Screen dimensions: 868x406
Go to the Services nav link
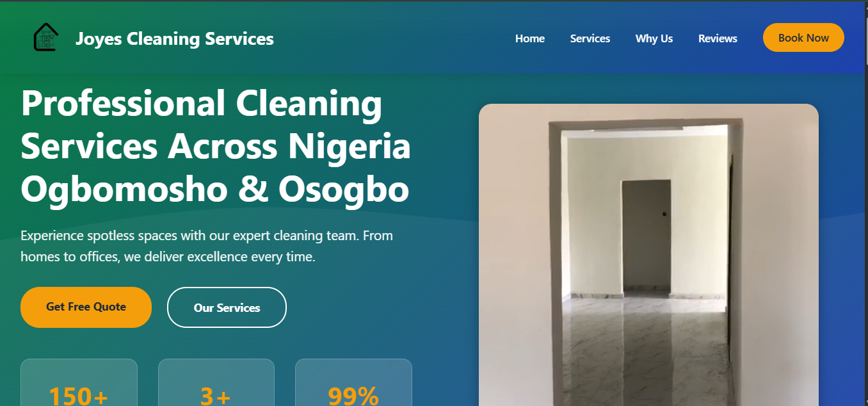590,38
